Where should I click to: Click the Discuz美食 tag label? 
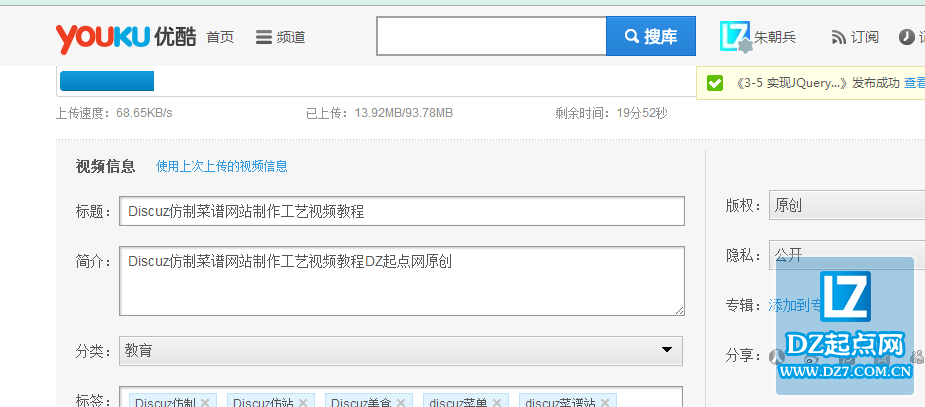(359, 403)
